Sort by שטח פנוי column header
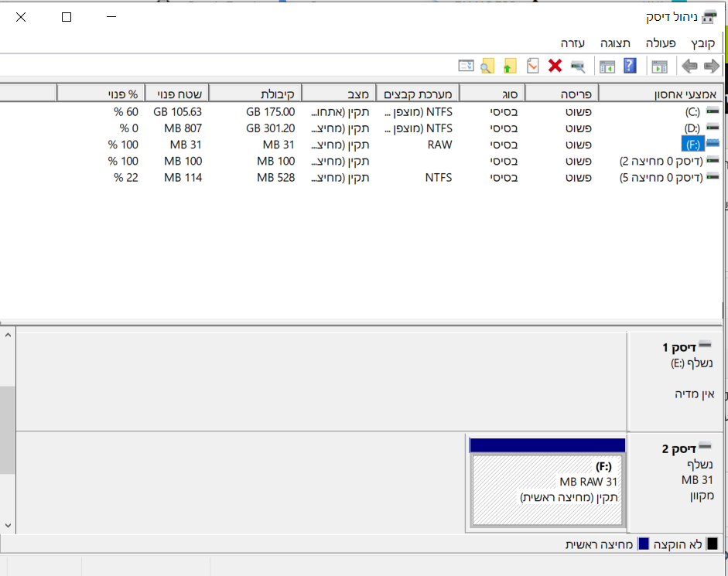The width and height of the screenshot is (728, 576). point(177,94)
